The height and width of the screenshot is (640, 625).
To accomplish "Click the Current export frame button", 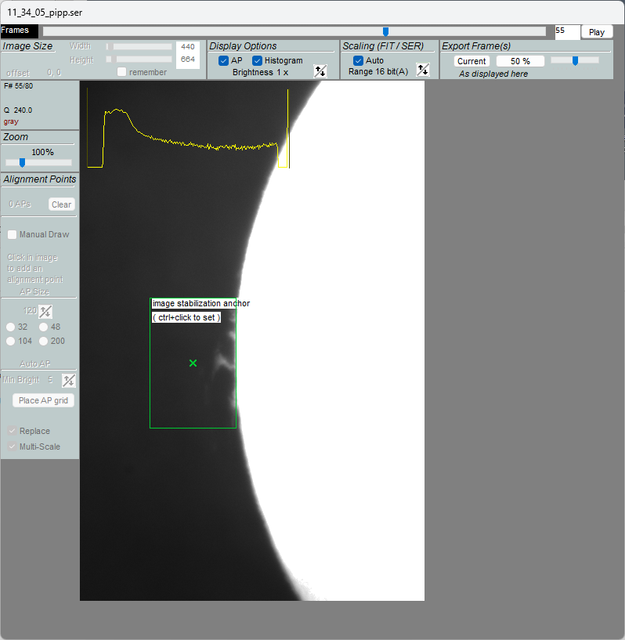I will [472, 61].
